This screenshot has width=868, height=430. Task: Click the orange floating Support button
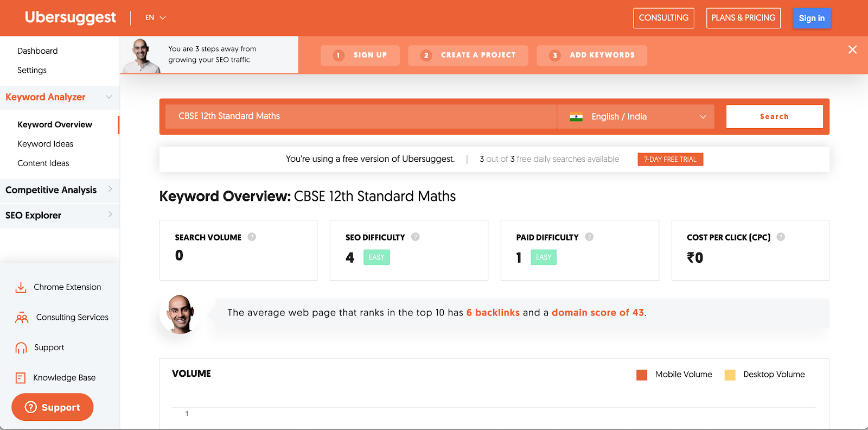coord(53,407)
